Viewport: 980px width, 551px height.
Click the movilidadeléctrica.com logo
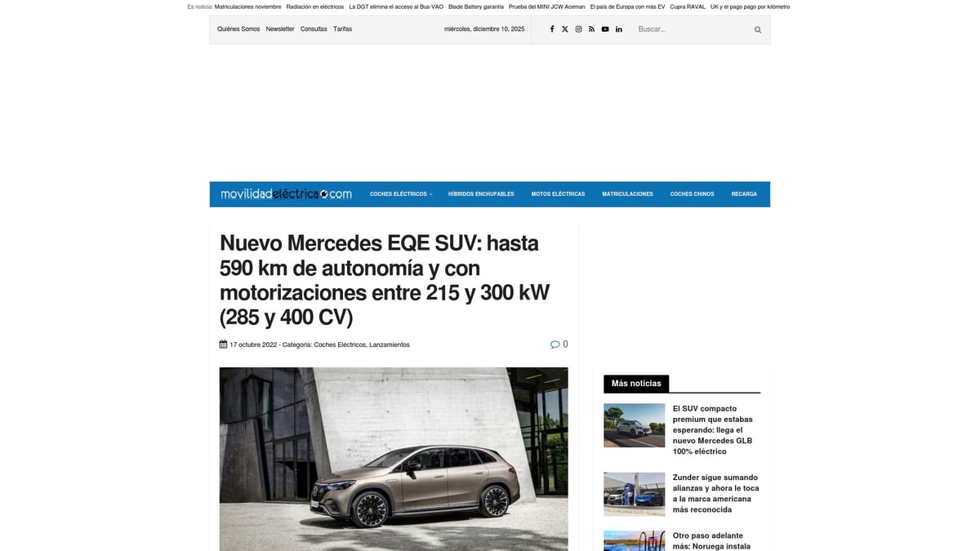click(285, 193)
